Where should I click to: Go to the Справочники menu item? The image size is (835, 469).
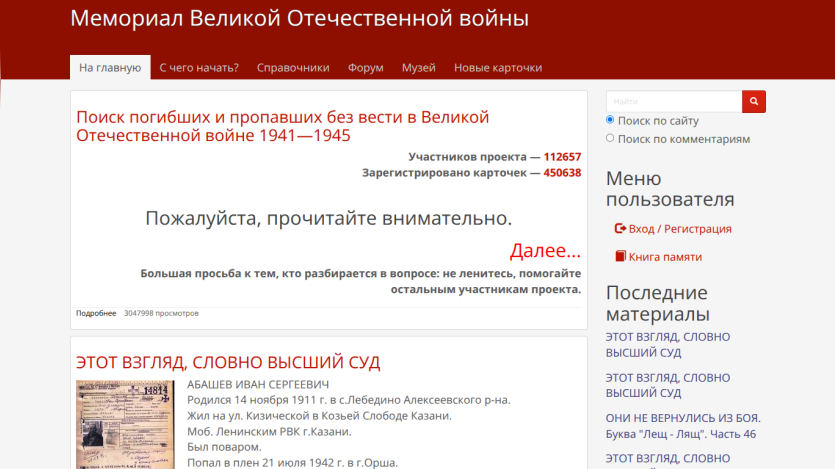click(x=293, y=68)
